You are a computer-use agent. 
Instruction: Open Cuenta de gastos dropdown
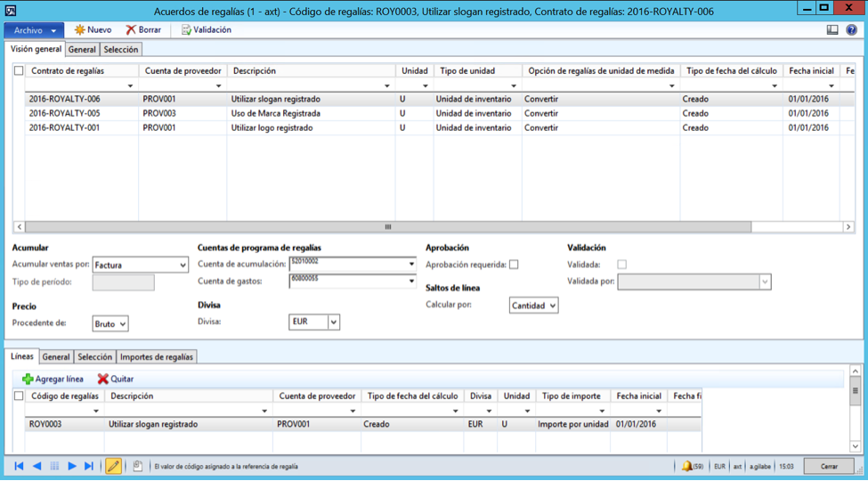(x=411, y=281)
